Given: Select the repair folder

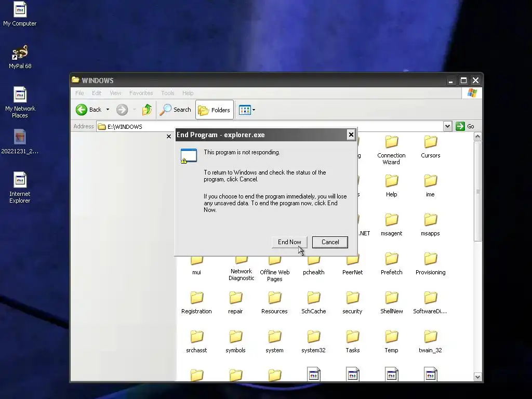Looking at the screenshot, I should point(235,303).
